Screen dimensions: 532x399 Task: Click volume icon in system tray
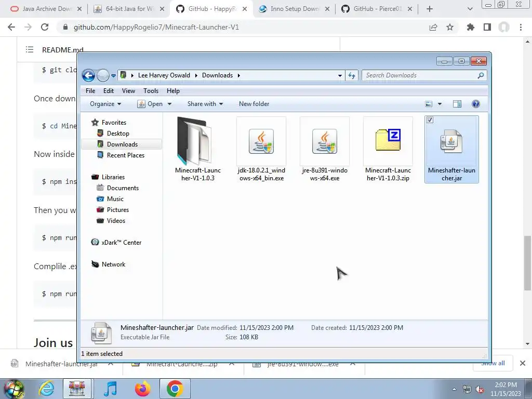pos(480,390)
